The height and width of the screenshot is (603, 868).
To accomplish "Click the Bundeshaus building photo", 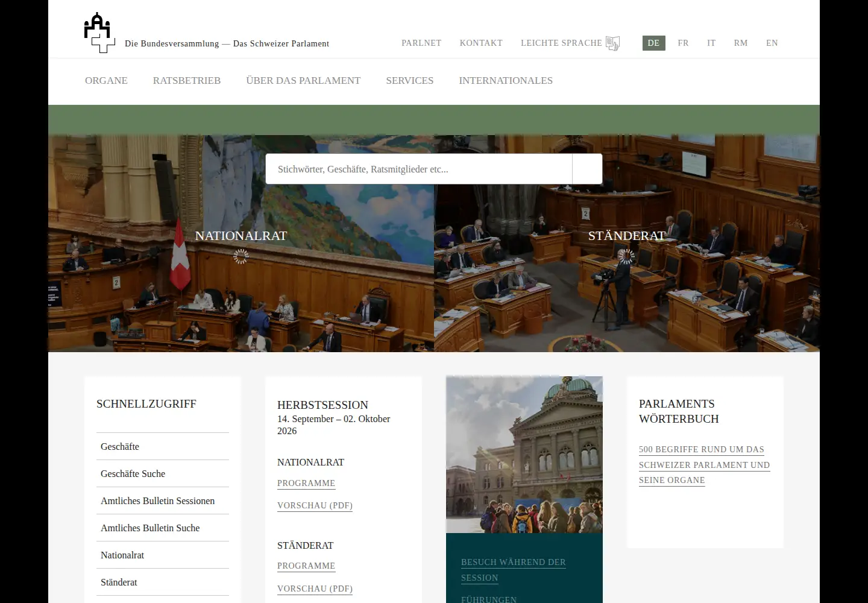I will click(x=524, y=455).
